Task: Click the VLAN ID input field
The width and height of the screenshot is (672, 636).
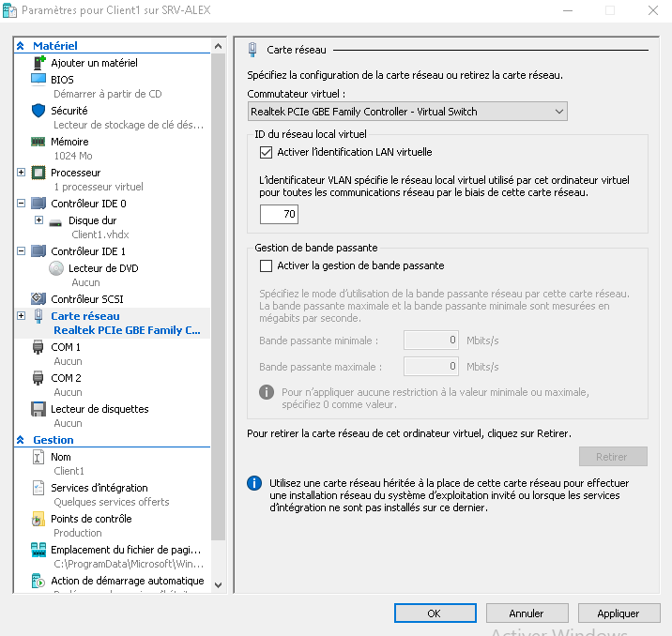Action: tap(279, 215)
